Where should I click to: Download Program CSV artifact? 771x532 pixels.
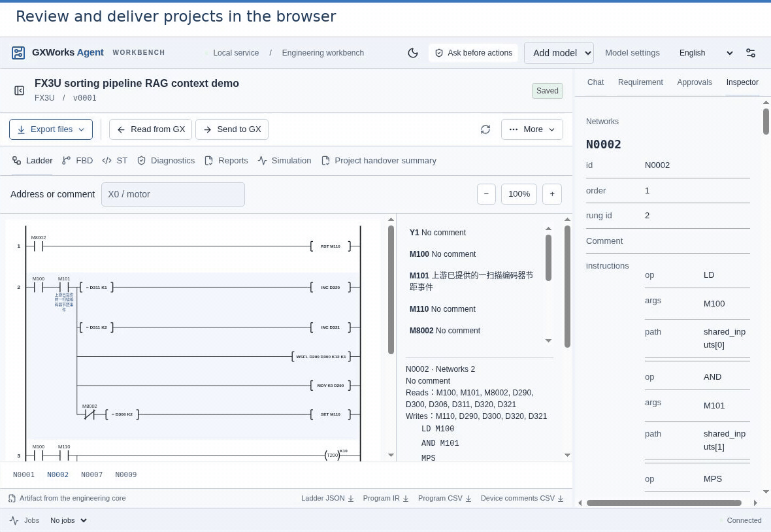pyautogui.click(x=445, y=498)
